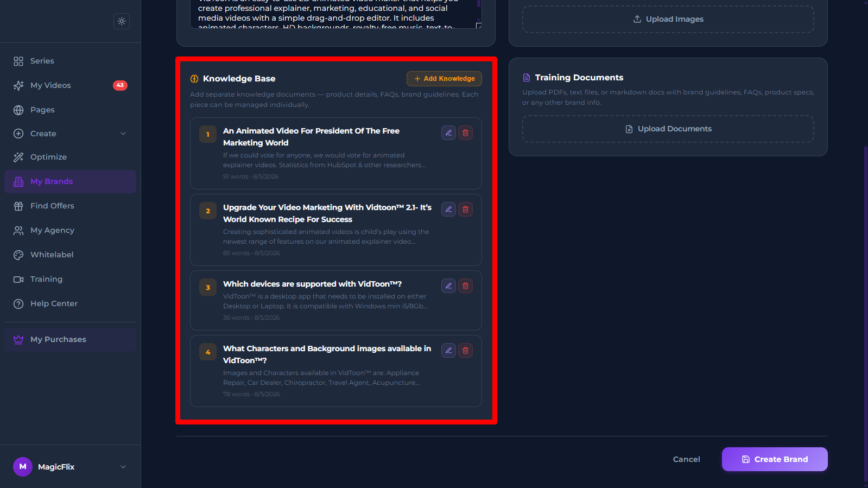868x488 pixels.
Task: Open My Agency page
Action: pyautogui.click(x=70, y=230)
